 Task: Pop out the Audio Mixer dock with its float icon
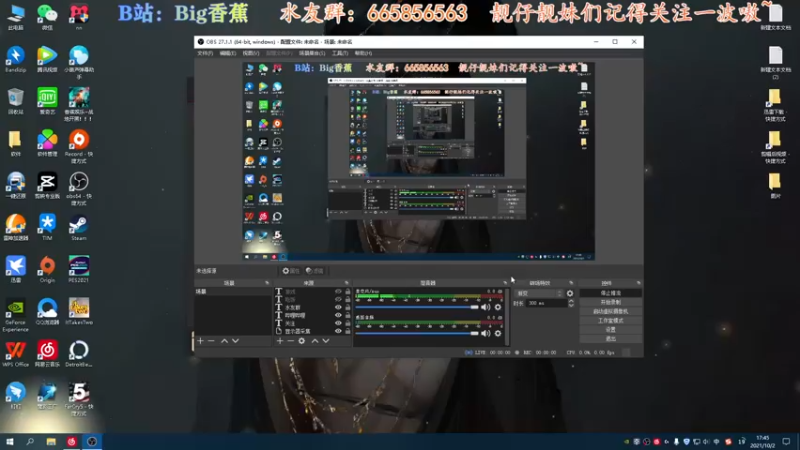(505, 283)
